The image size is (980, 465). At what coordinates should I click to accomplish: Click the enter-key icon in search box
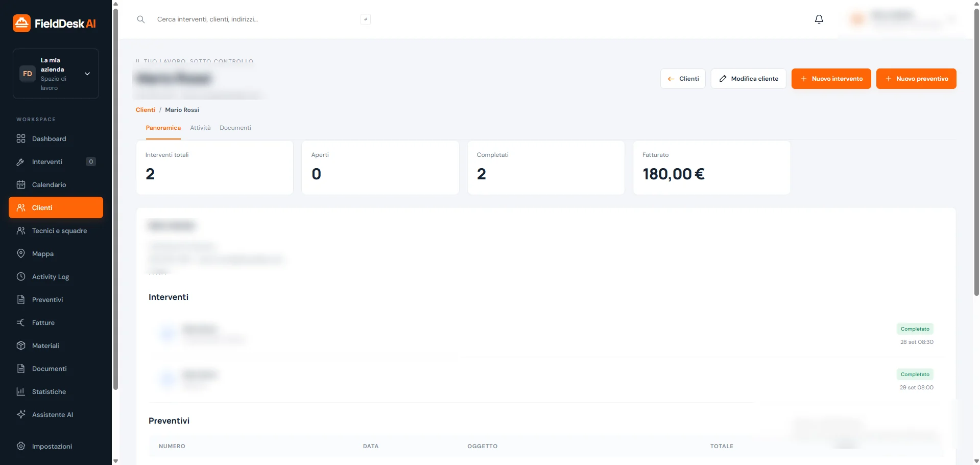coord(366,19)
